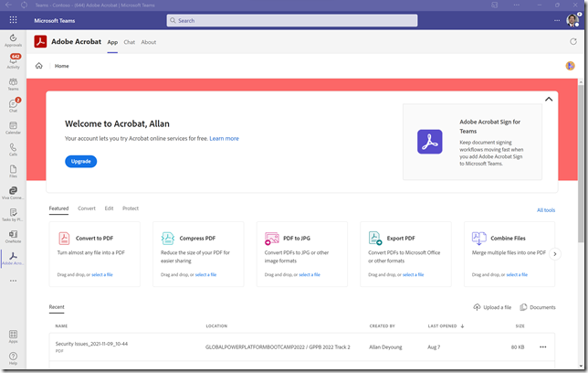This screenshot has width=588, height=373.
Task: Open the app launcher waffle icon
Action: [x=13, y=20]
